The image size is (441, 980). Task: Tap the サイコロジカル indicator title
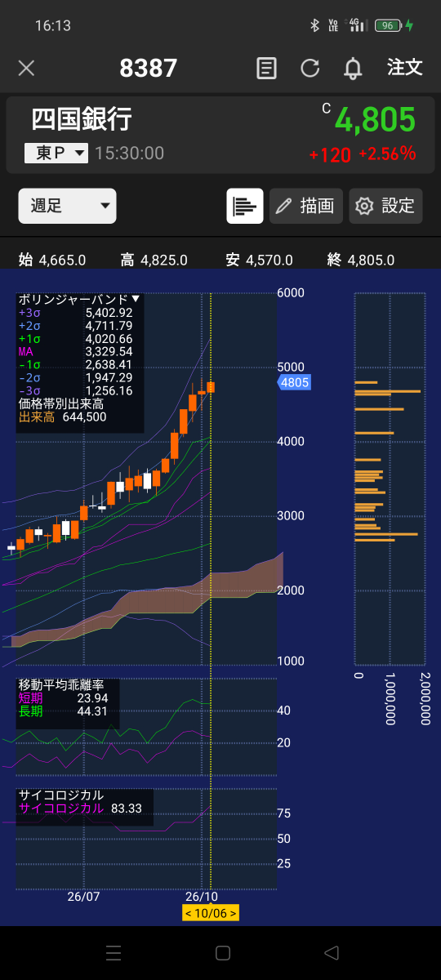coord(61,795)
